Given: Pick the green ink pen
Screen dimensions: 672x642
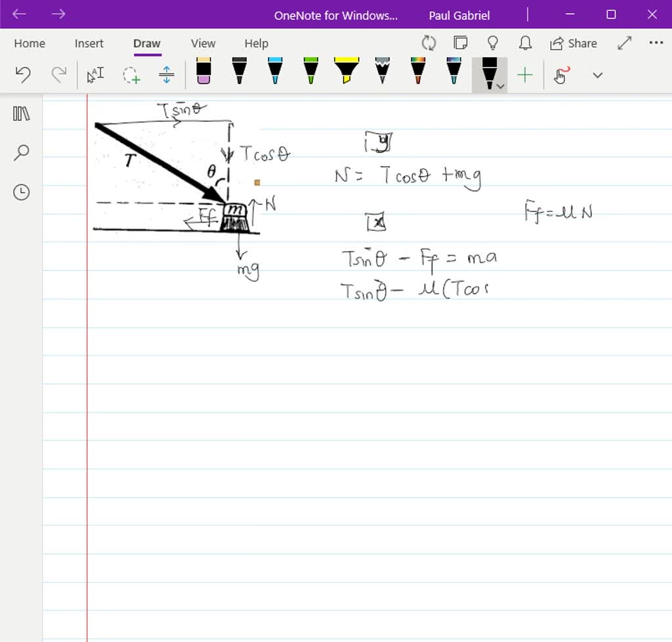Looking at the screenshot, I should click(308, 74).
